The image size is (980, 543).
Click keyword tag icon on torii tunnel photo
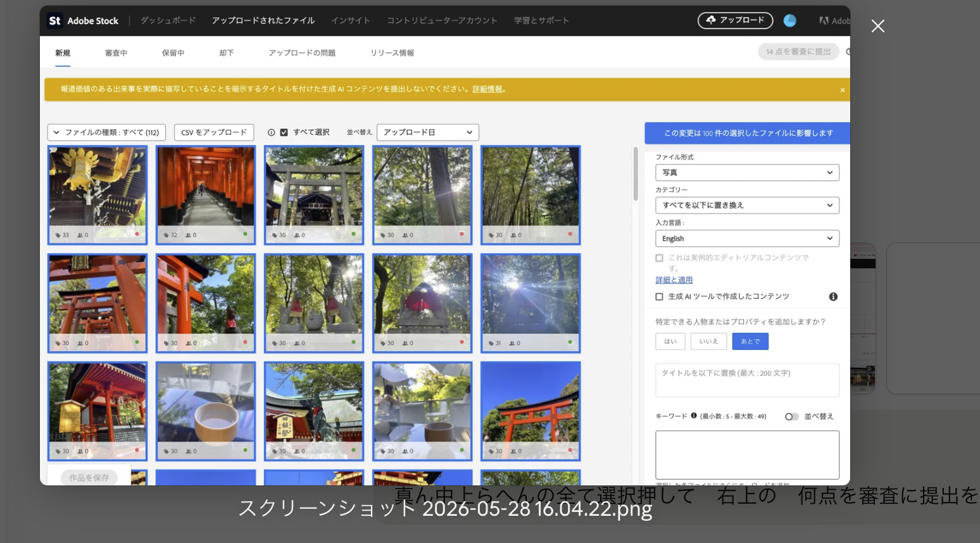166,235
